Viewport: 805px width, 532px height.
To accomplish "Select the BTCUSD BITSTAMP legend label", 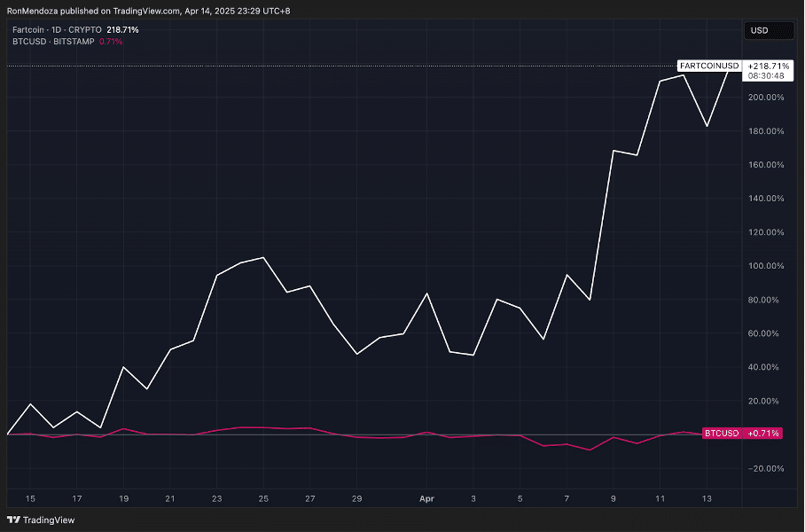I will (x=53, y=41).
